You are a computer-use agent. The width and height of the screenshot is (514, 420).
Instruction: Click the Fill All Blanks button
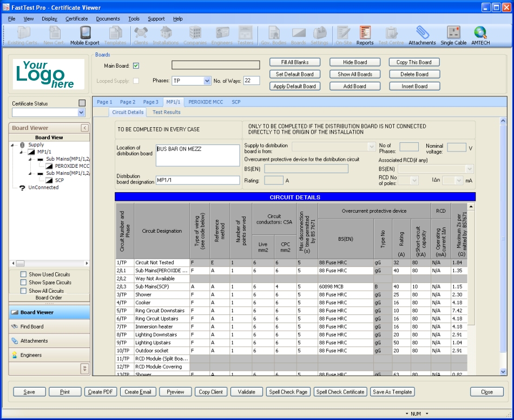(x=295, y=62)
